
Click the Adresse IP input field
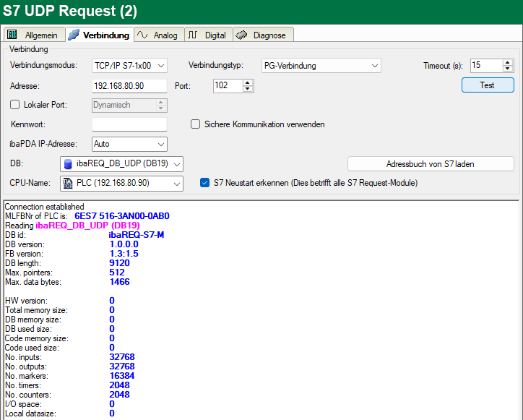(129, 85)
